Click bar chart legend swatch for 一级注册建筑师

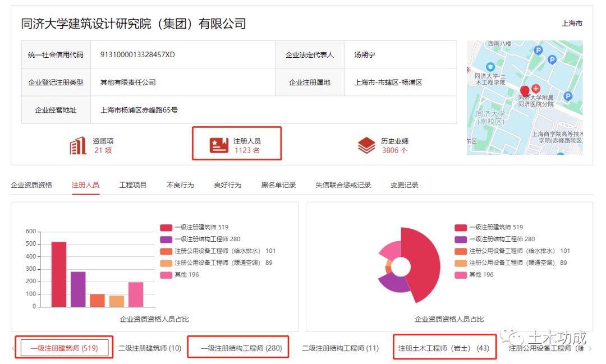[166, 227]
